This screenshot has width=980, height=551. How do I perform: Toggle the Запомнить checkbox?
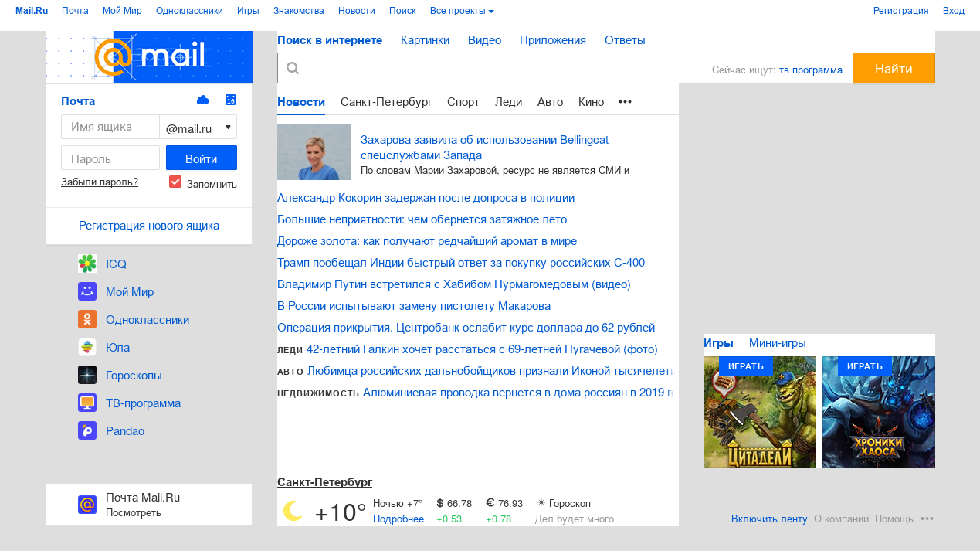[x=175, y=182]
